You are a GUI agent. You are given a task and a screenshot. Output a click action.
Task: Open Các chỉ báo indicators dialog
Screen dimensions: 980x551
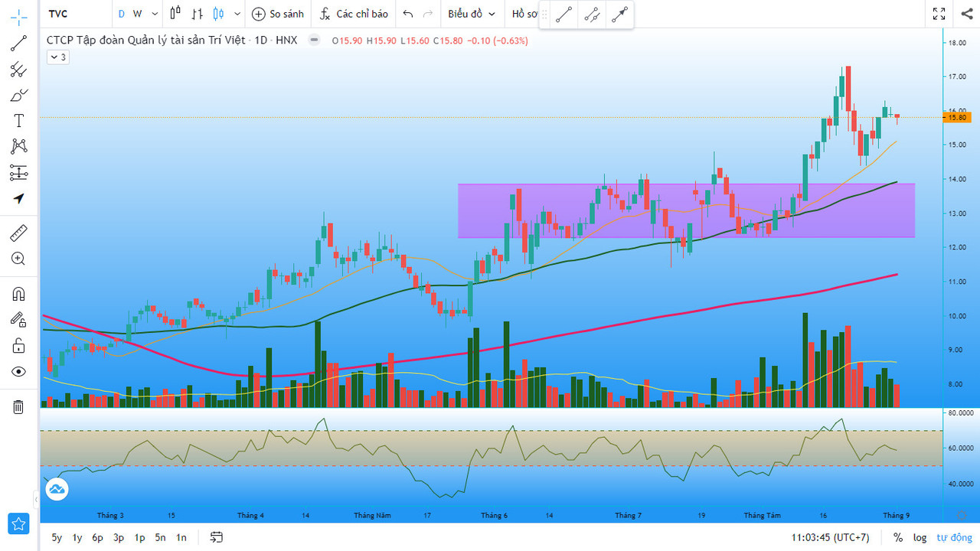354,14
